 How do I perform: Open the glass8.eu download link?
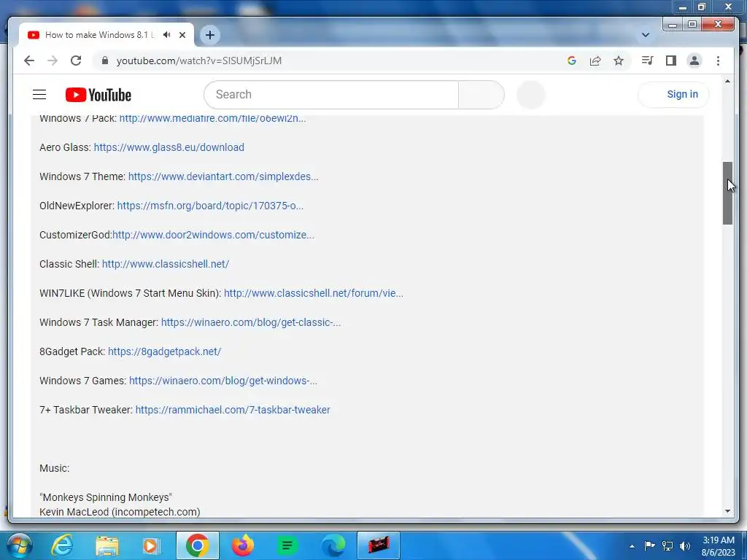point(169,147)
